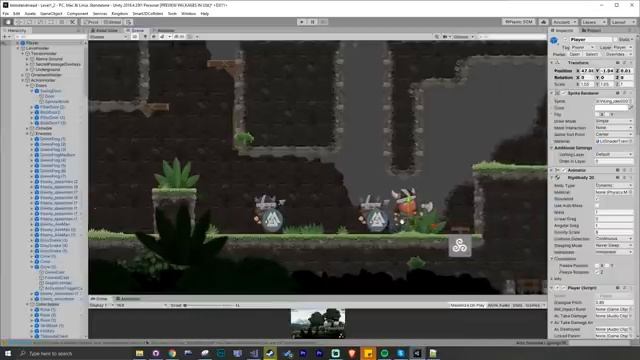Open cloud services via the cloud icon
This screenshot has width=640, height=360.
(543, 22)
